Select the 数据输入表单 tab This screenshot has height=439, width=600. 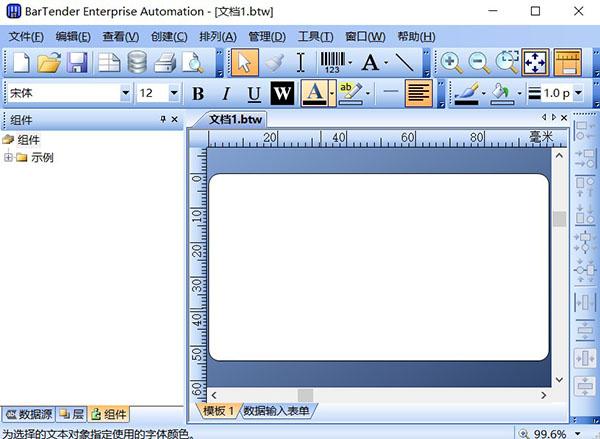pos(276,411)
